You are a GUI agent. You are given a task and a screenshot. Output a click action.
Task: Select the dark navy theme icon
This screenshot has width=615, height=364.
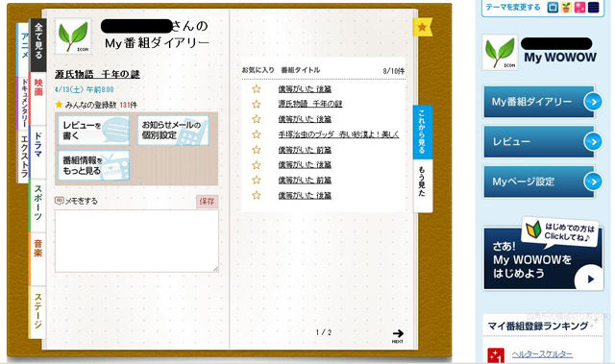[593, 8]
